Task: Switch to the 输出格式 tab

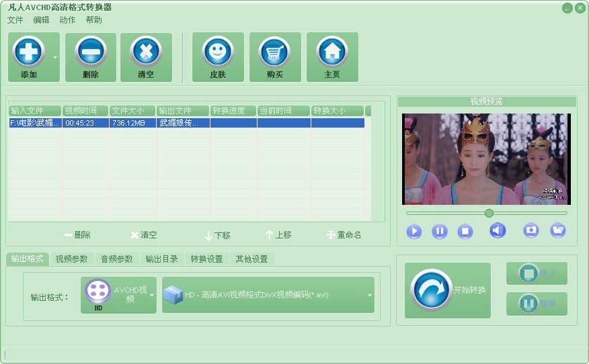Action: 27,259
